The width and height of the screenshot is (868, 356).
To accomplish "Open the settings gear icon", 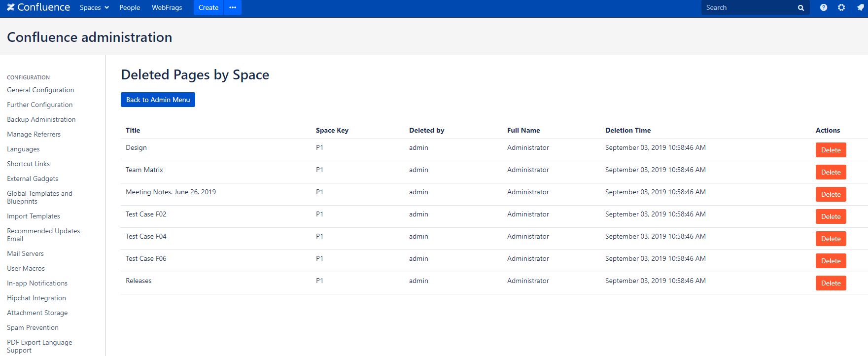I will coord(841,7).
